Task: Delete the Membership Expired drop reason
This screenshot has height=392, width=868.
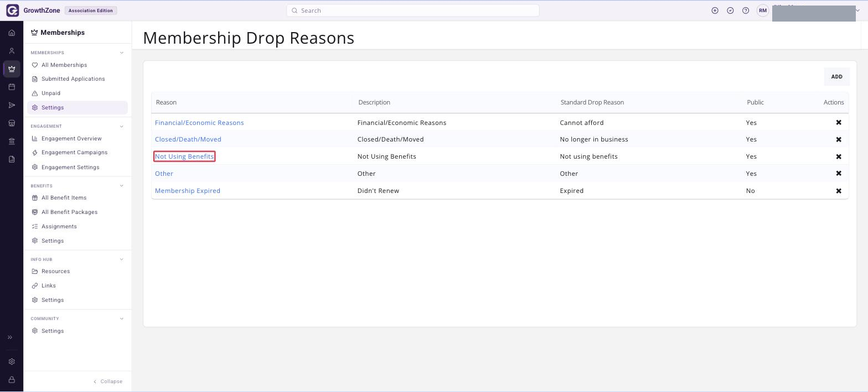Action: (x=839, y=191)
